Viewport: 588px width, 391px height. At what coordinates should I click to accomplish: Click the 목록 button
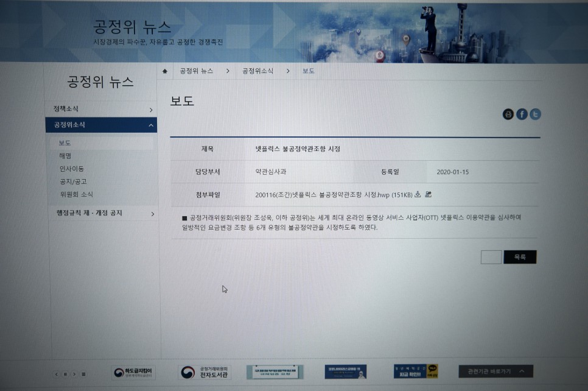click(x=520, y=257)
